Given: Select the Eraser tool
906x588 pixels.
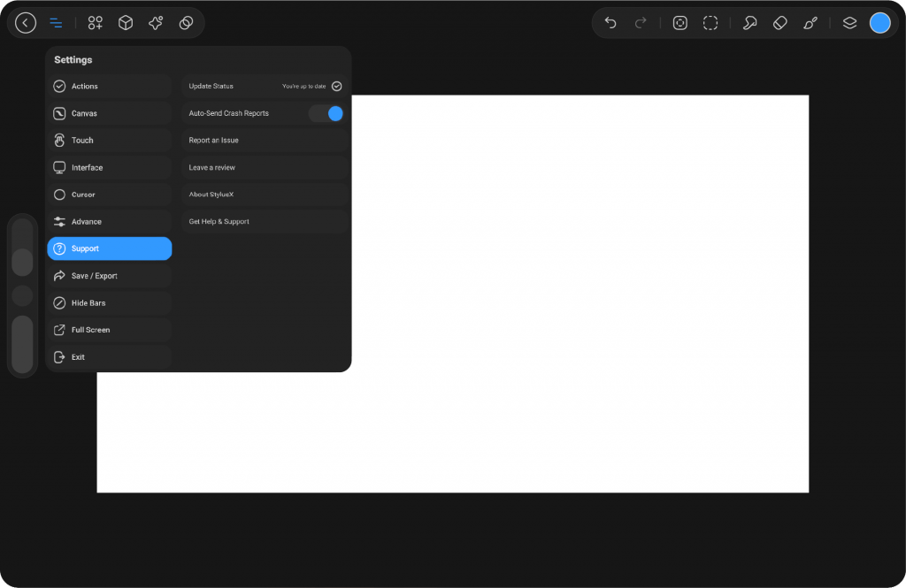Looking at the screenshot, I should [x=779, y=23].
